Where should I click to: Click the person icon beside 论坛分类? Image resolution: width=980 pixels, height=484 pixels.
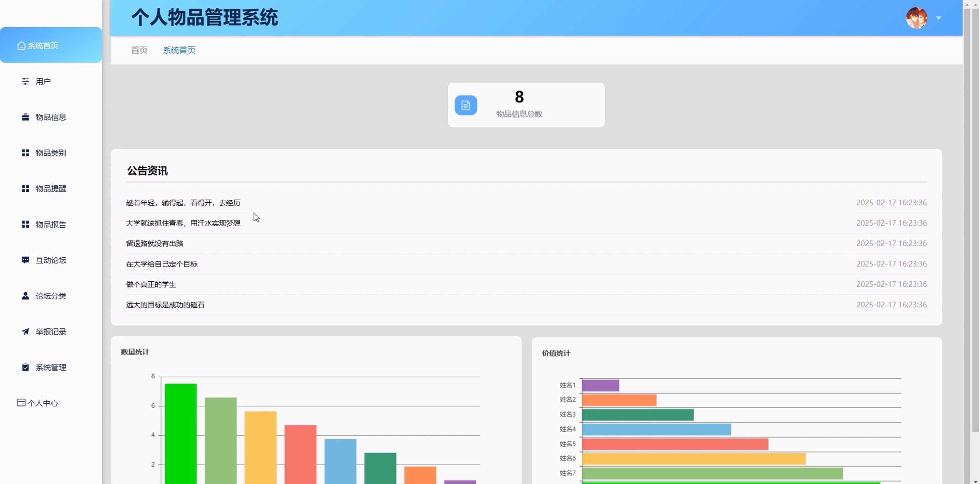click(26, 296)
